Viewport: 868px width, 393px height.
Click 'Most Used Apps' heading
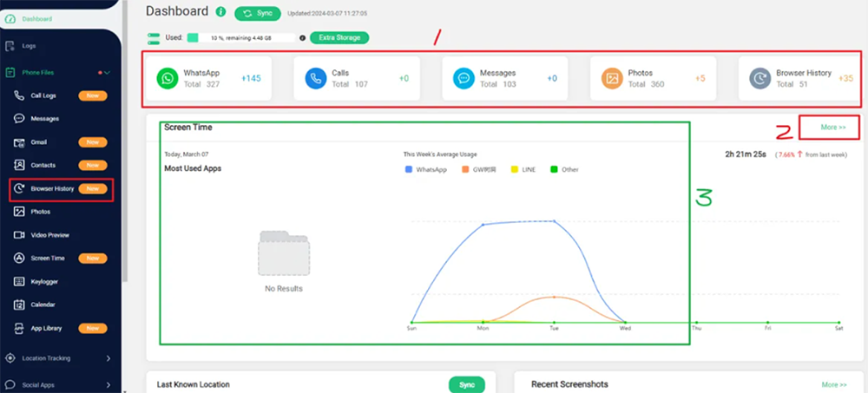coord(193,168)
